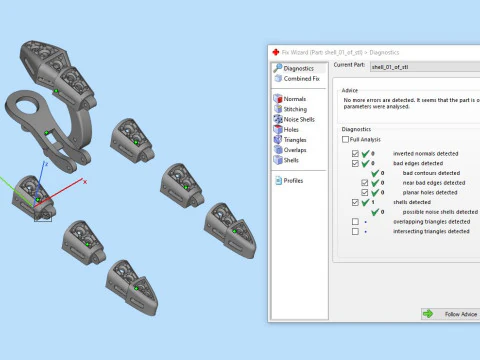Open the Combined Fix page

[297, 79]
